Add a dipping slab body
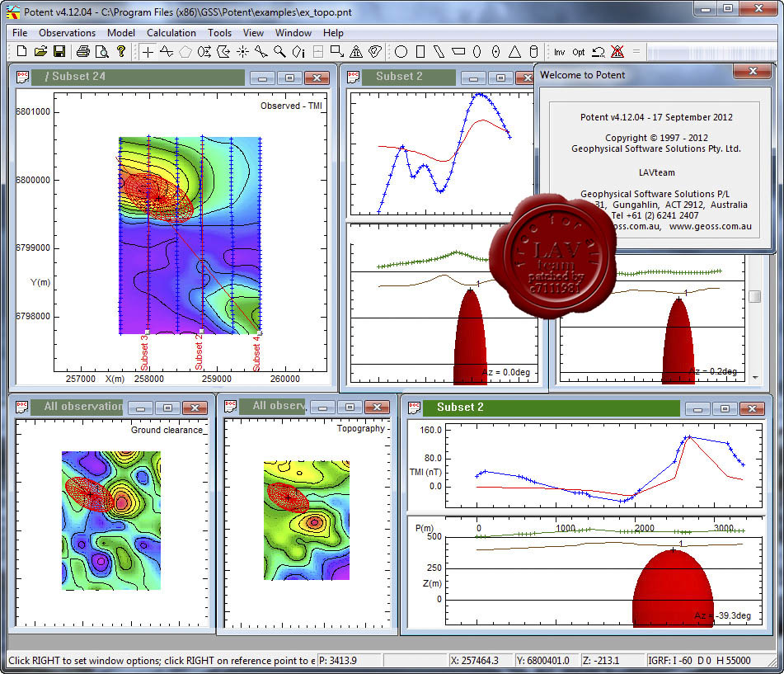Screen dimensions: 784x674 [439, 51]
